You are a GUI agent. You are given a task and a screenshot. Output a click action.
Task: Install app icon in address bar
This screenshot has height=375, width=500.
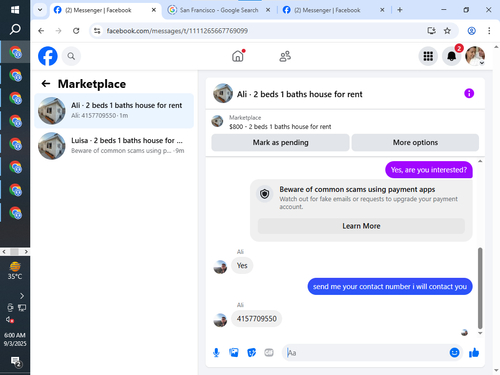pos(431,31)
